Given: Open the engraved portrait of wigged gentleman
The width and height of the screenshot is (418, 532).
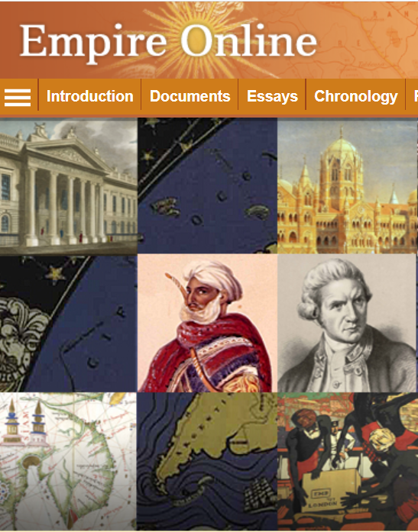Looking at the screenshot, I should click(x=348, y=324).
